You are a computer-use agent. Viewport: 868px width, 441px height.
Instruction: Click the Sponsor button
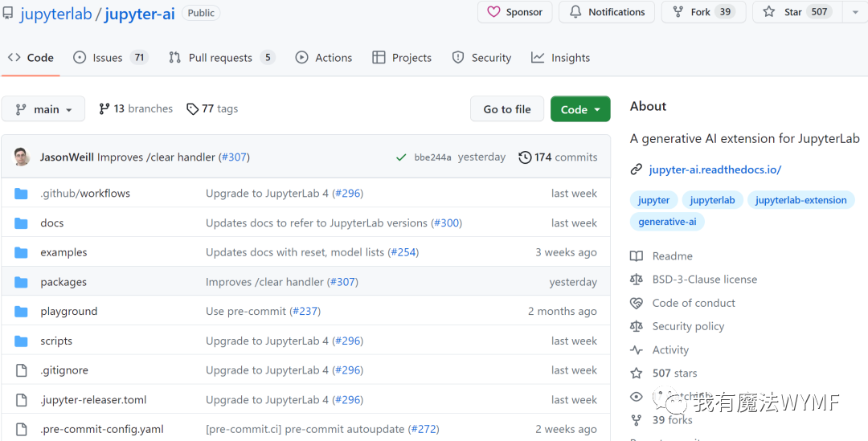[515, 11]
